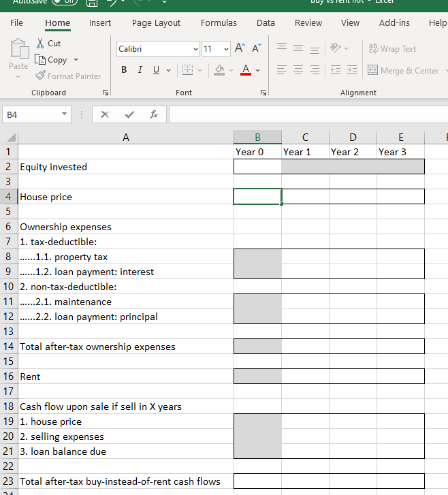Switch to the Add-ins tab
This screenshot has width=448, height=495.
pyautogui.click(x=394, y=22)
